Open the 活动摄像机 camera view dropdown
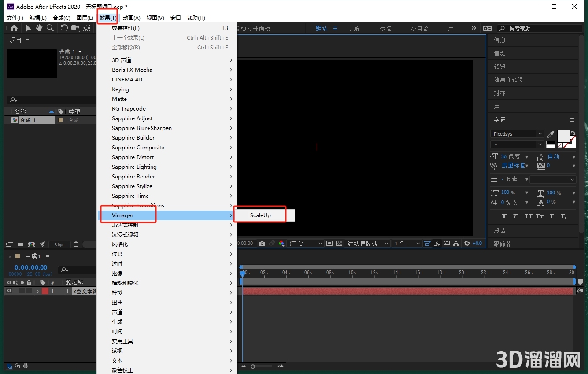The image size is (588, 374). (x=368, y=243)
